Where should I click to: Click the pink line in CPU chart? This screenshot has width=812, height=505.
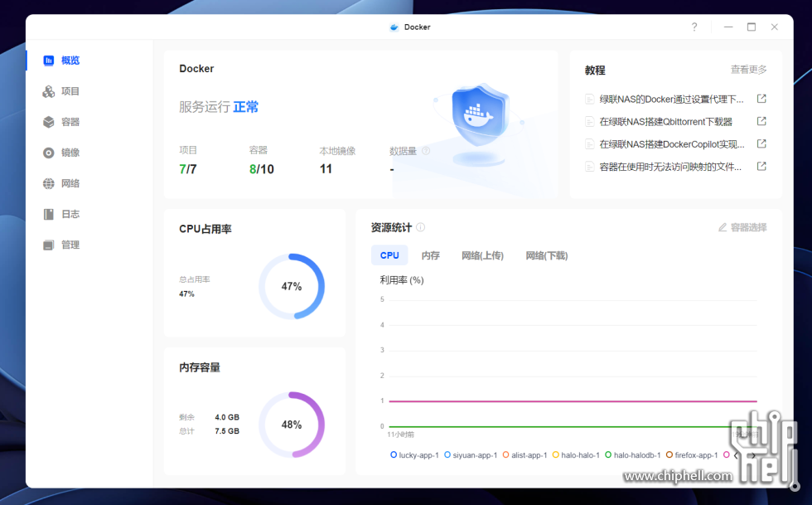(573, 401)
